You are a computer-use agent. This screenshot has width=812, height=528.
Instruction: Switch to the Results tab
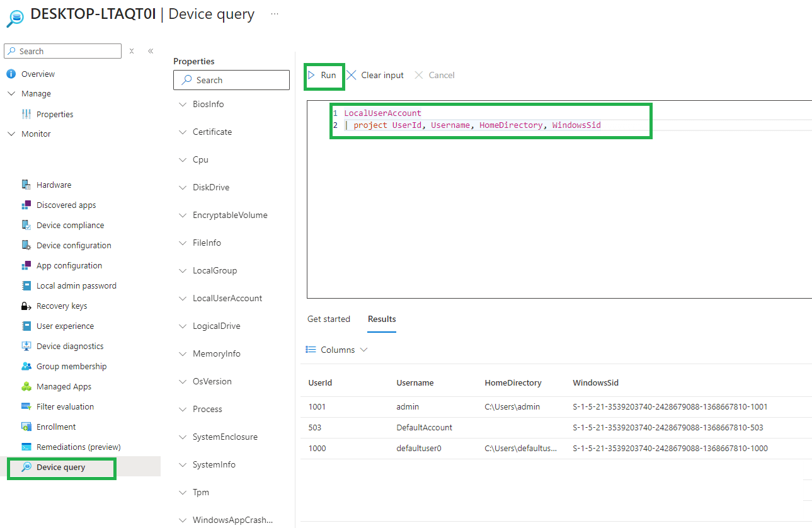click(x=382, y=319)
